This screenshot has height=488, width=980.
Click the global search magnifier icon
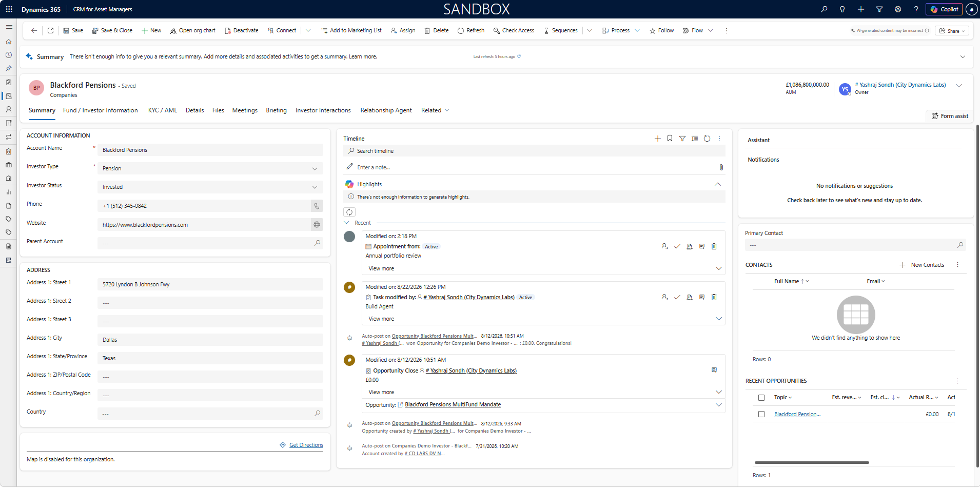(824, 9)
